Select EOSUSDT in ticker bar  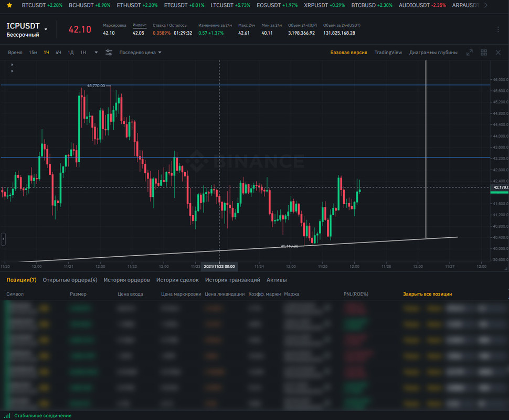coord(277,5)
